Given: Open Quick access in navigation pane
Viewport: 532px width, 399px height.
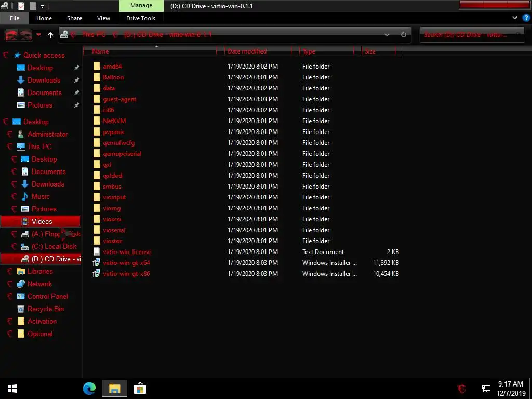Looking at the screenshot, I should click(x=44, y=55).
